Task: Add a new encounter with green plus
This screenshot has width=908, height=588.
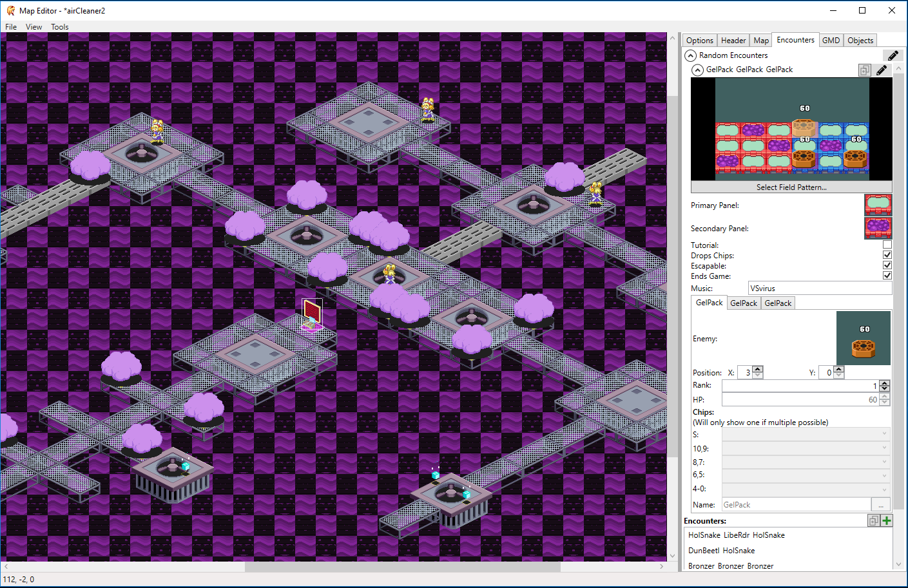Action: click(x=887, y=520)
